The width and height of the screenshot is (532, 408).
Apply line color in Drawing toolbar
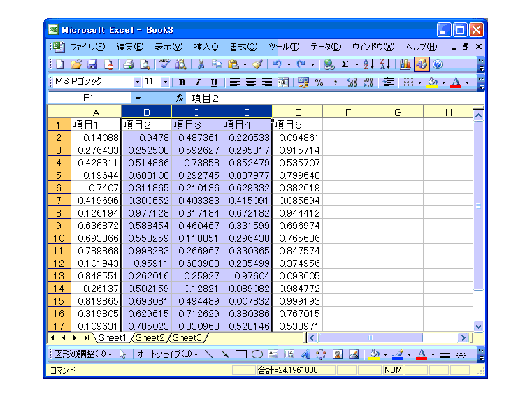click(x=398, y=354)
